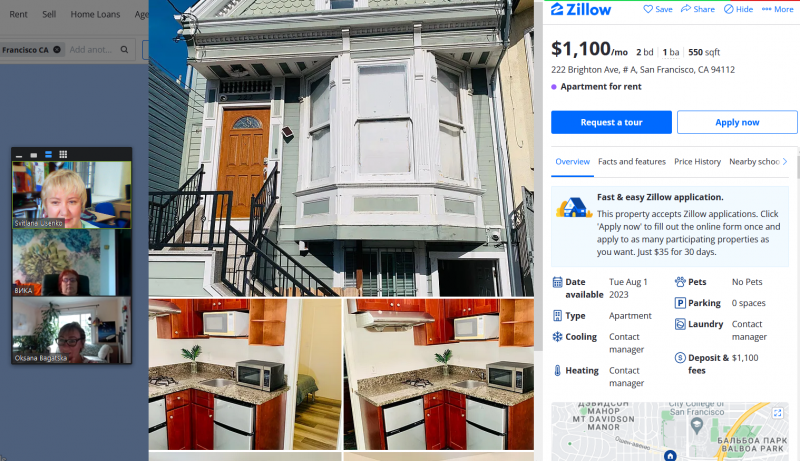Expand the map to full view
Viewport: 800px width, 461px height.
pyautogui.click(x=778, y=413)
